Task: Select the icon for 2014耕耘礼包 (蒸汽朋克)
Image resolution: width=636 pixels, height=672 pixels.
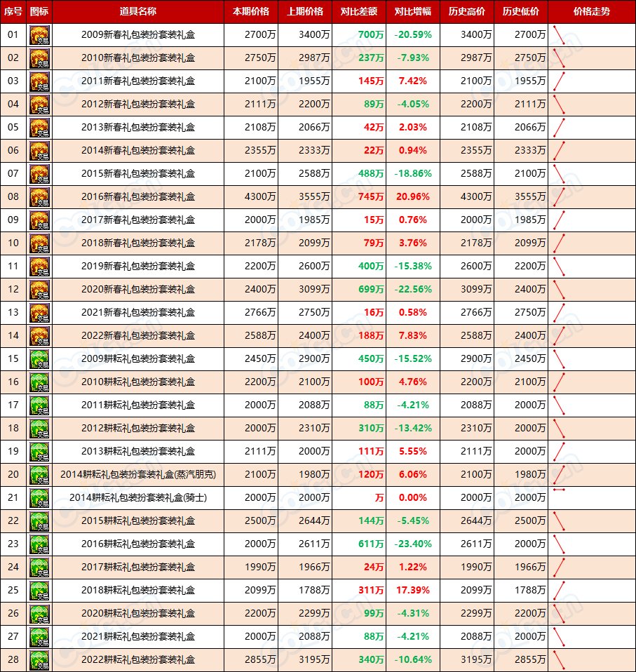Action: 39,475
